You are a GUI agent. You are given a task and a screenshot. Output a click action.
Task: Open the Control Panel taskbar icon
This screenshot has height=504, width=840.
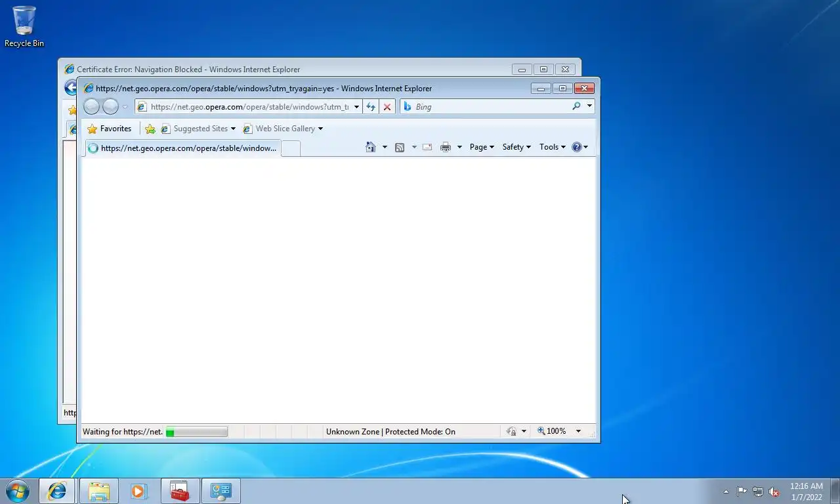[x=221, y=491]
